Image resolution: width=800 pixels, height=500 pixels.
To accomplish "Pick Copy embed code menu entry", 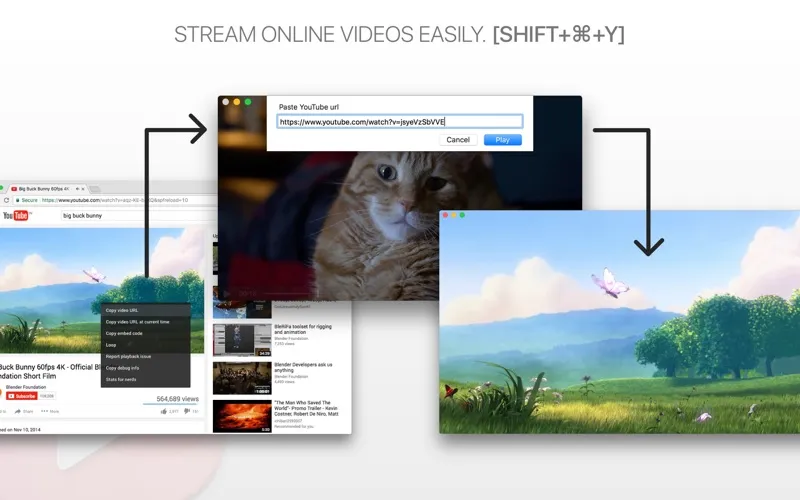I will 125,333.
